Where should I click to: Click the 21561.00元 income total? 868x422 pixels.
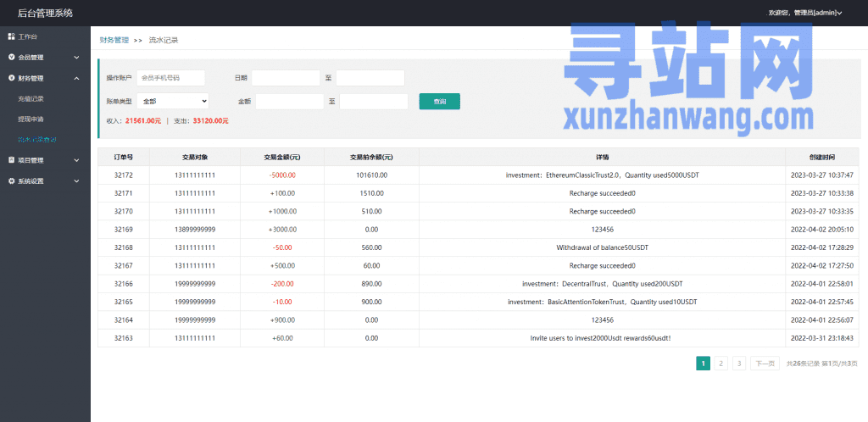pyautogui.click(x=143, y=120)
